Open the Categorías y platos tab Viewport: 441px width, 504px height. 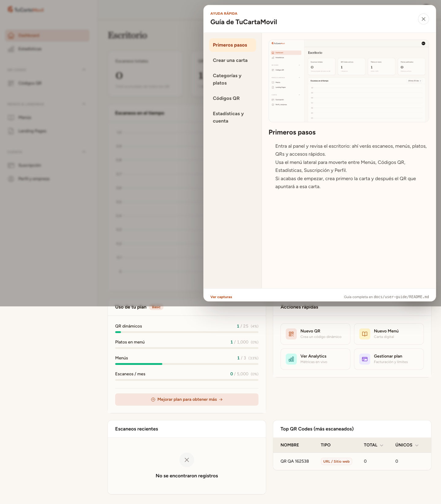click(x=232, y=79)
